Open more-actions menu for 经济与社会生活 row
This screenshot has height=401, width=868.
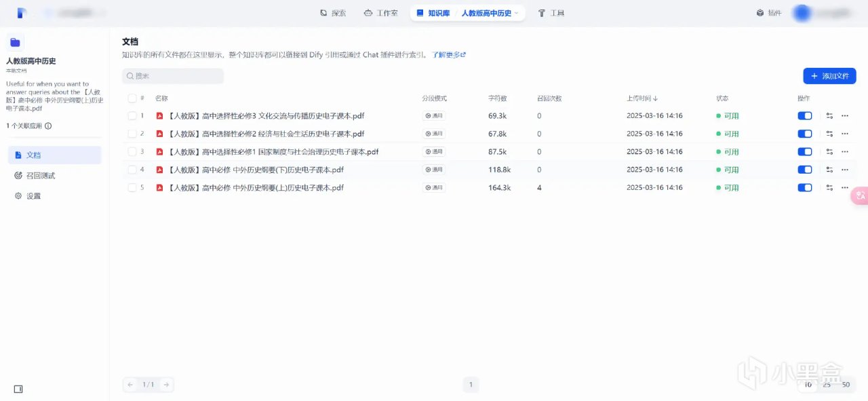click(x=845, y=134)
